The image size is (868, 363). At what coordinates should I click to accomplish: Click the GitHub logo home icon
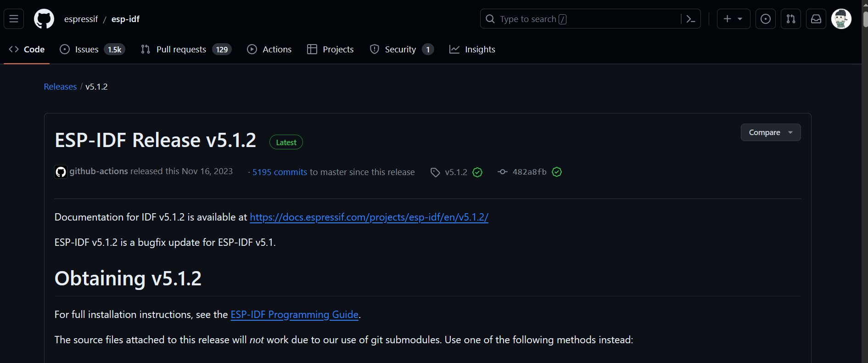click(44, 19)
